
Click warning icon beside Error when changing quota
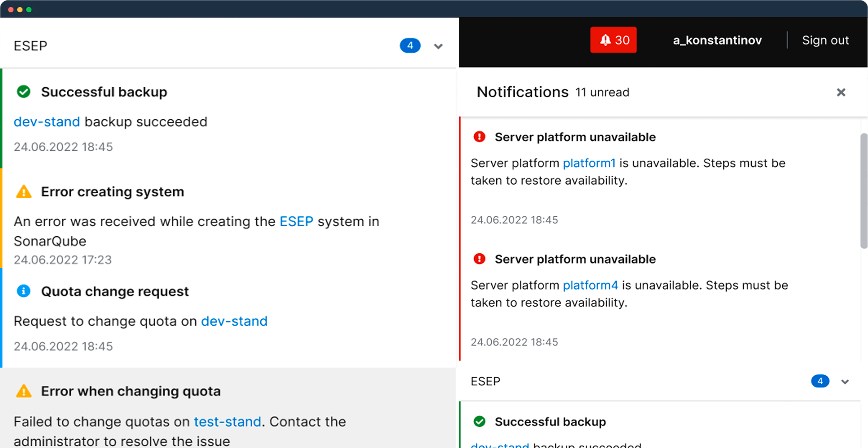23,391
